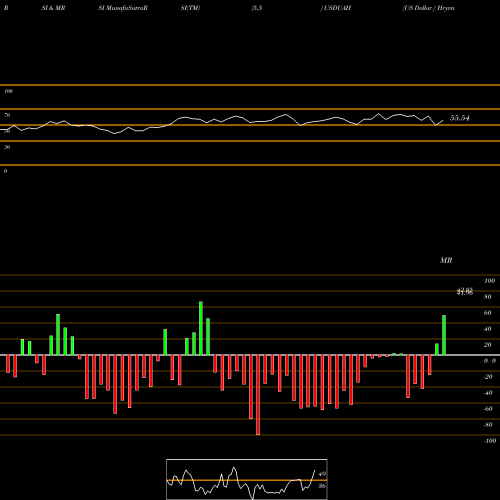Click the 'SI & MR' header label

pos(53,8)
